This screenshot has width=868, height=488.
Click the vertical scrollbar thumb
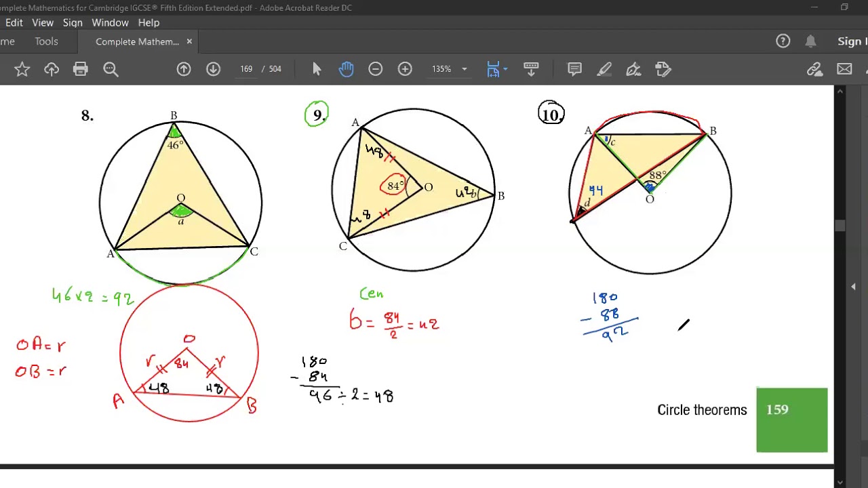(x=840, y=226)
